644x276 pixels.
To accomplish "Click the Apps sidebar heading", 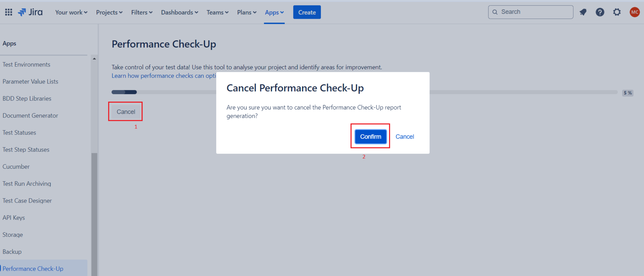I will (x=9, y=43).
